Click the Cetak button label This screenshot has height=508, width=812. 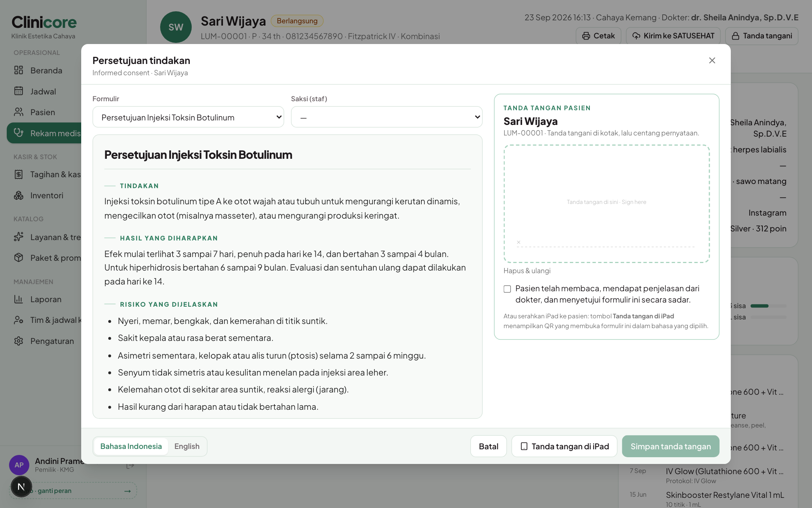coord(604,36)
